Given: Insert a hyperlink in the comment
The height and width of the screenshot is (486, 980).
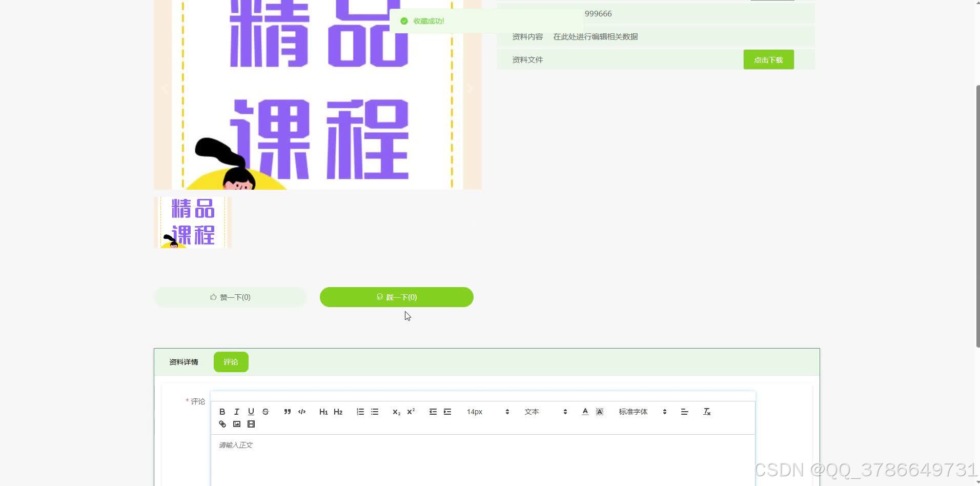Looking at the screenshot, I should click(222, 424).
